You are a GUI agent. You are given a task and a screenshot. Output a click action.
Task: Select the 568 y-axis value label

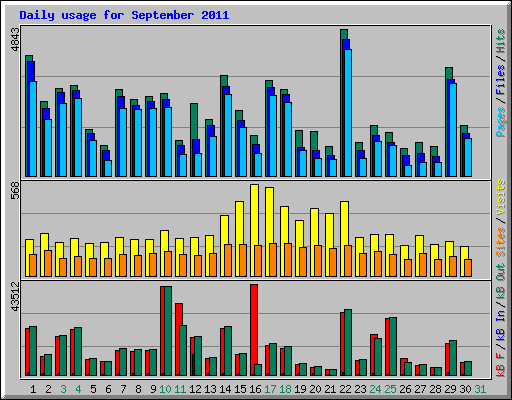[15, 191]
